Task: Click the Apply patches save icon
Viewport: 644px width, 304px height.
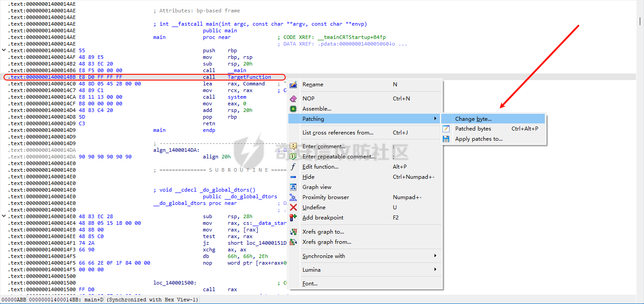Action: 446,139
